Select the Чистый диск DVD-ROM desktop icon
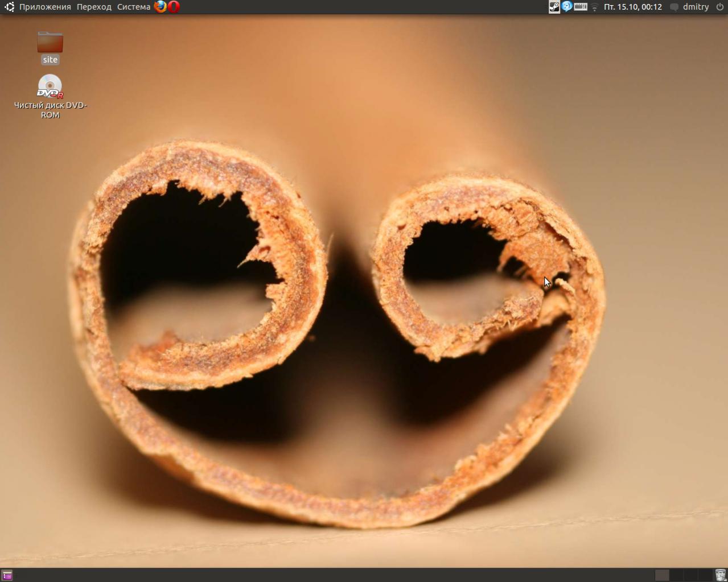 [x=50, y=87]
